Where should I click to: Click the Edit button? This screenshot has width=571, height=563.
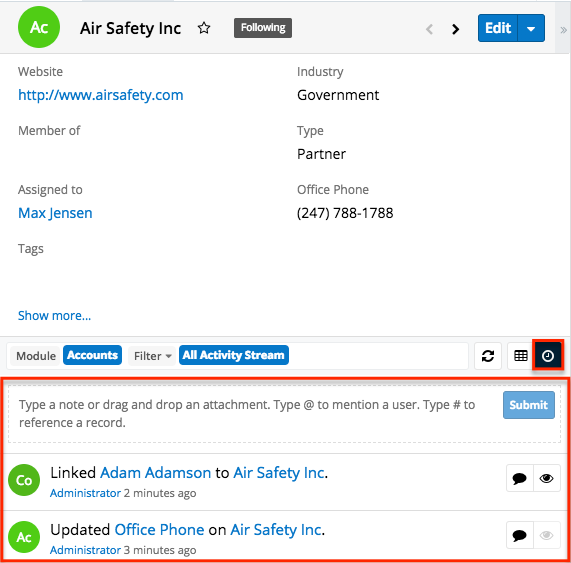[498, 28]
